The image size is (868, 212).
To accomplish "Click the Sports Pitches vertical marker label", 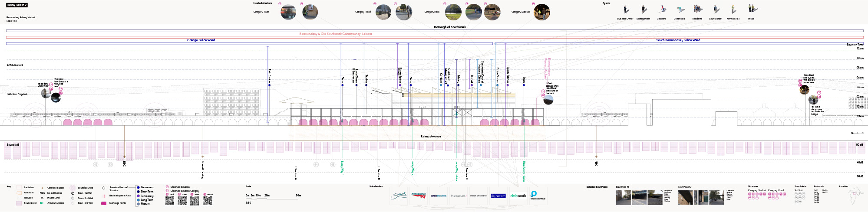I will 508,75.
